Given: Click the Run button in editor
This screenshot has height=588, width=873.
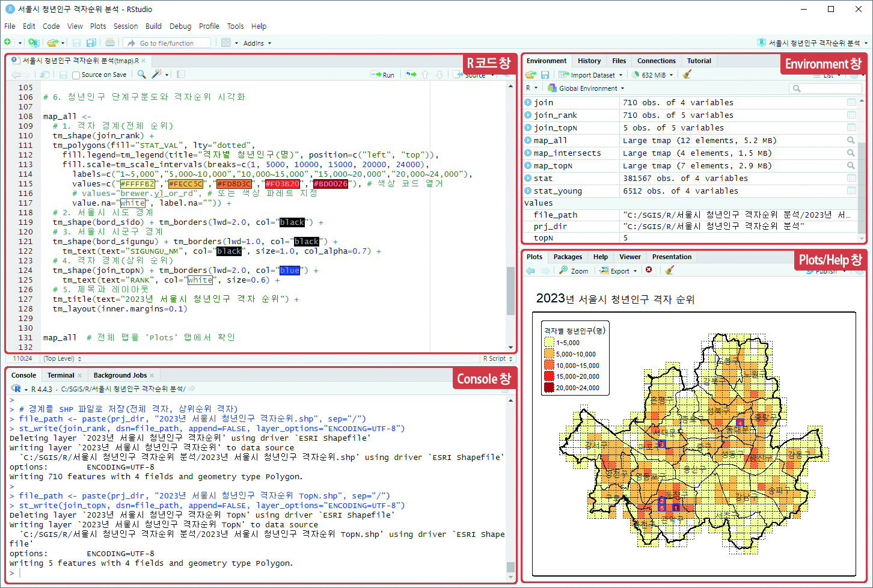Looking at the screenshot, I should click(384, 75).
